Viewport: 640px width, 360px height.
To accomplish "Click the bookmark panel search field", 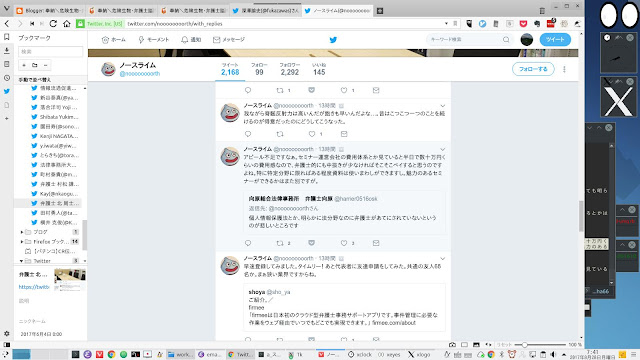I will click(51, 52).
